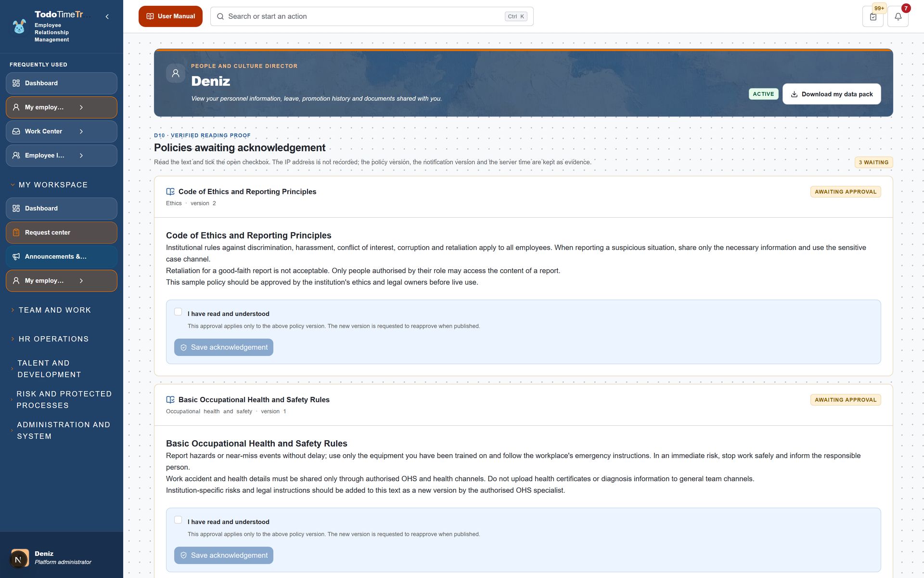This screenshot has height=578, width=924.
Task: Click the Occupational Health policy book icon
Action: click(170, 400)
